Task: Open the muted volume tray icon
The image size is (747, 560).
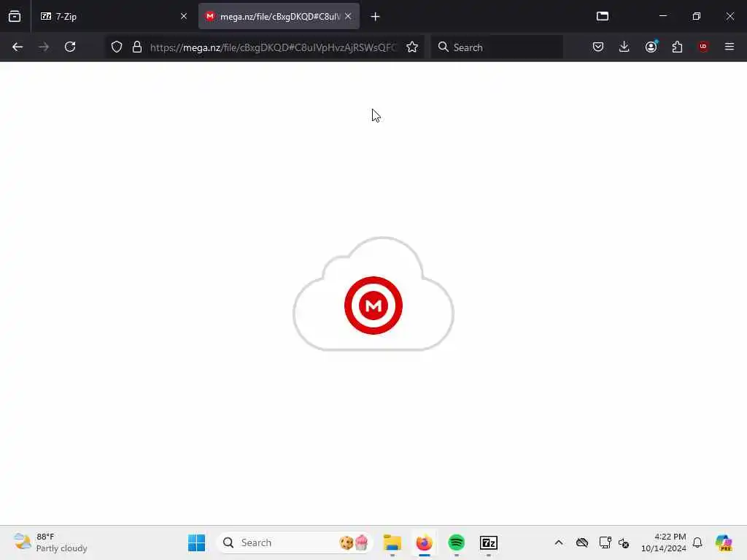Action: [x=624, y=542]
